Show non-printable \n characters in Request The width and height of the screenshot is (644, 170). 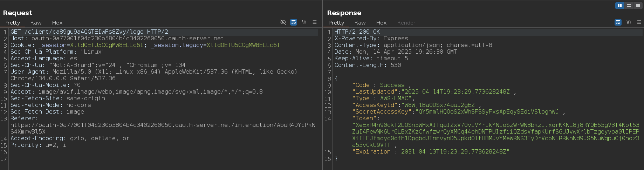coord(304,22)
